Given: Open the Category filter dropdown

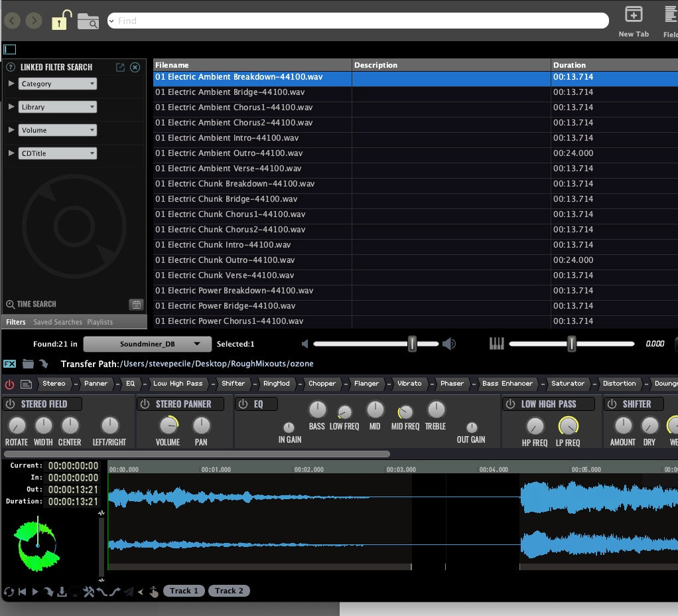Looking at the screenshot, I should click(x=58, y=84).
